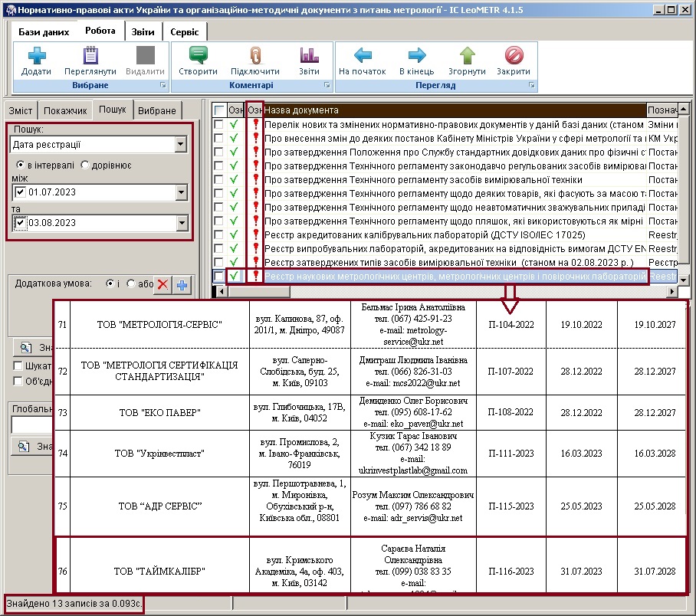
Task: Select the 'і' condition radio button
Action: pos(110,283)
